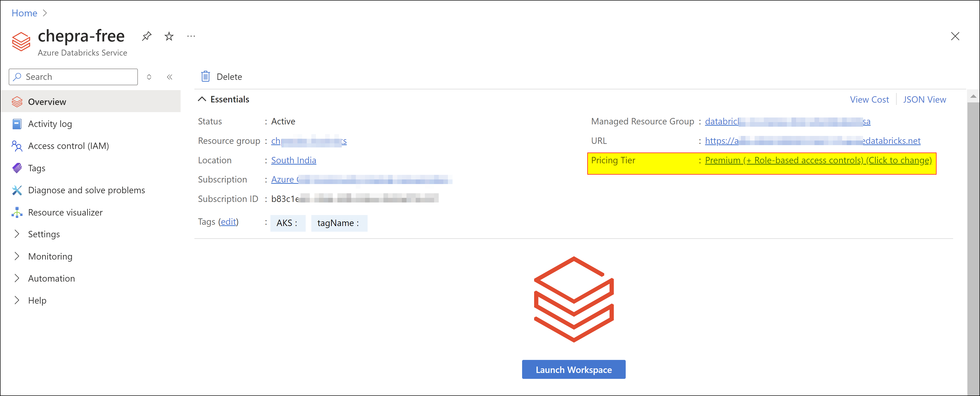Select Overview in the sidebar

coord(91,102)
